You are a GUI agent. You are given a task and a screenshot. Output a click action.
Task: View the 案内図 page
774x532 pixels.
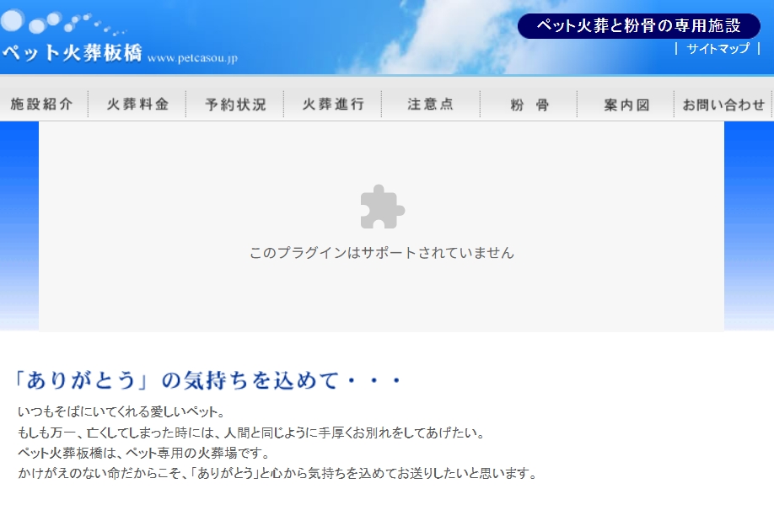tap(626, 105)
